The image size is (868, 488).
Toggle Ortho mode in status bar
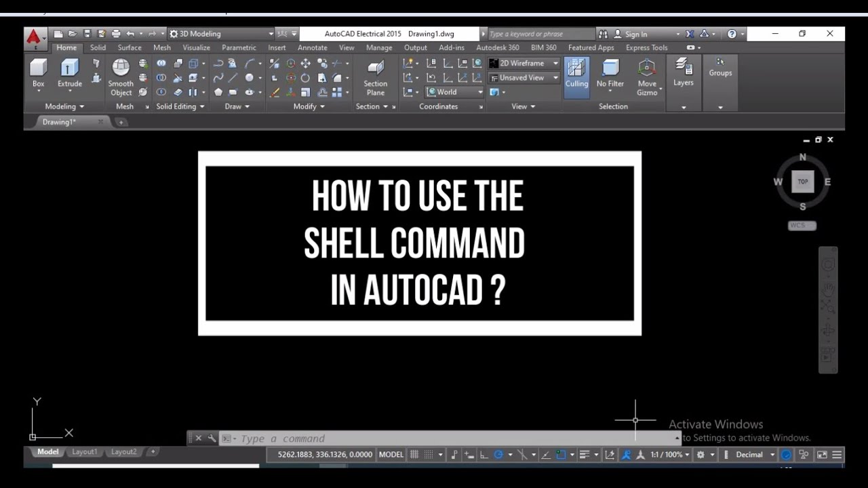point(484,455)
